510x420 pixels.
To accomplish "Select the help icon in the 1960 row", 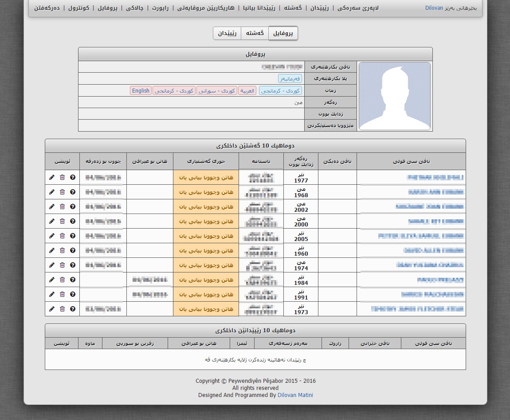I will [73, 250].
